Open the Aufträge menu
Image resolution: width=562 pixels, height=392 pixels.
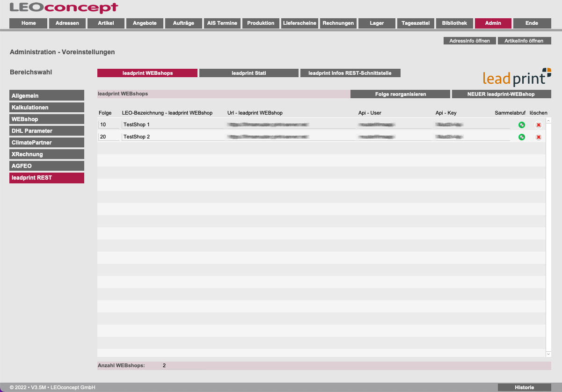coord(183,23)
